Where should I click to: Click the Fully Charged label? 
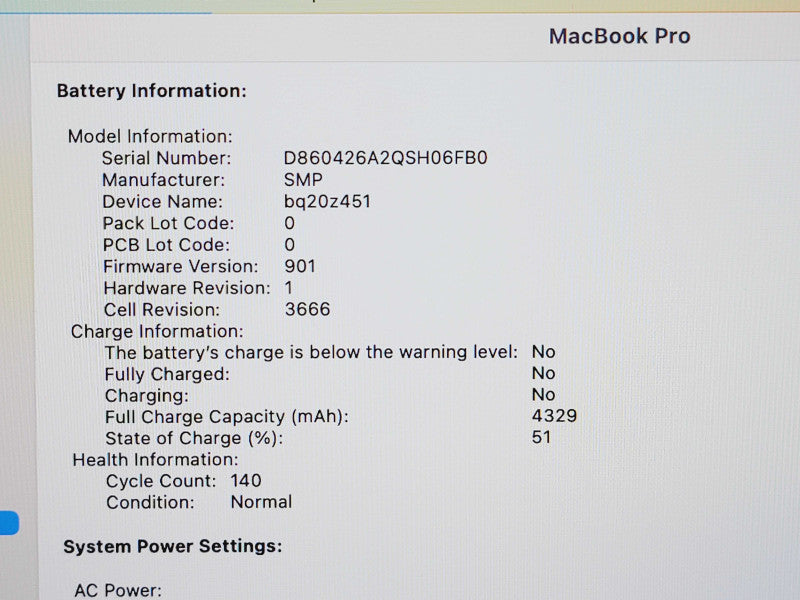(x=167, y=374)
